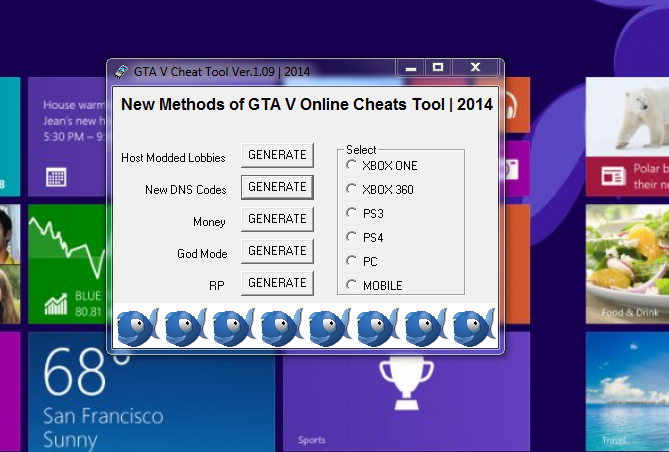Close the GTA V Cheat Tool window
This screenshot has height=452, width=669.
(475, 68)
